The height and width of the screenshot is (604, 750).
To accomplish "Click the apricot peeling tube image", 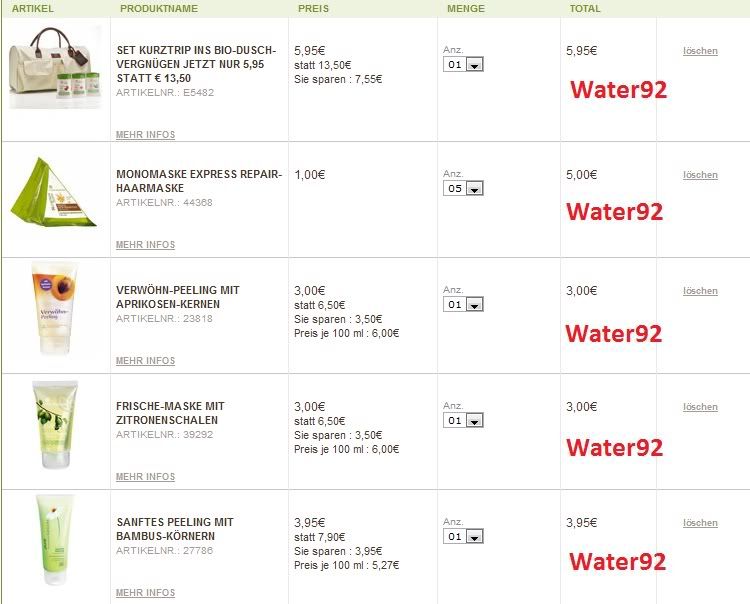I will tap(54, 309).
